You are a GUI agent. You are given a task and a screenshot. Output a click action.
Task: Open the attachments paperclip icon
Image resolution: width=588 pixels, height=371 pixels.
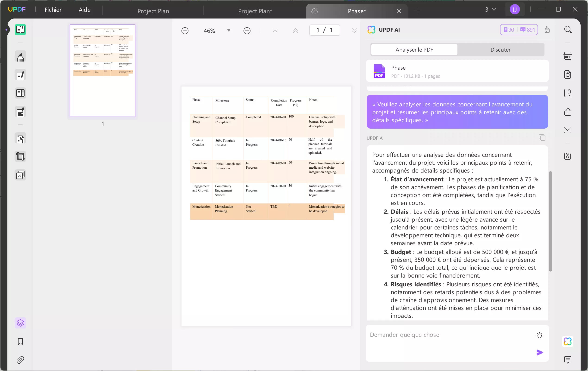coord(20,360)
